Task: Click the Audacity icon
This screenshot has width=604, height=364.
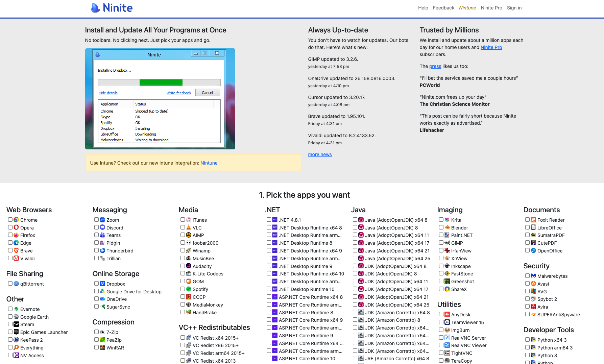Action: (x=189, y=266)
